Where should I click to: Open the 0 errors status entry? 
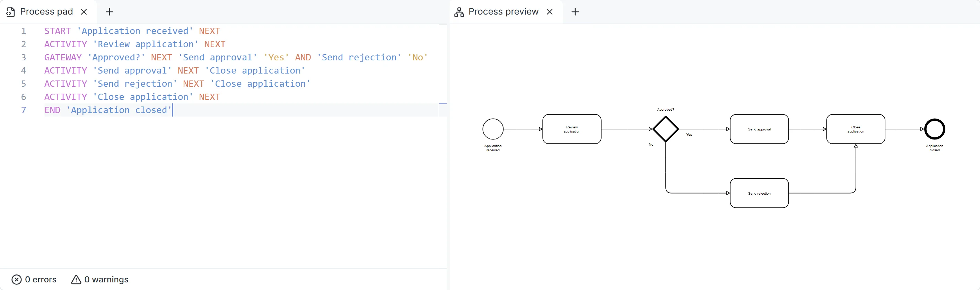coord(34,280)
